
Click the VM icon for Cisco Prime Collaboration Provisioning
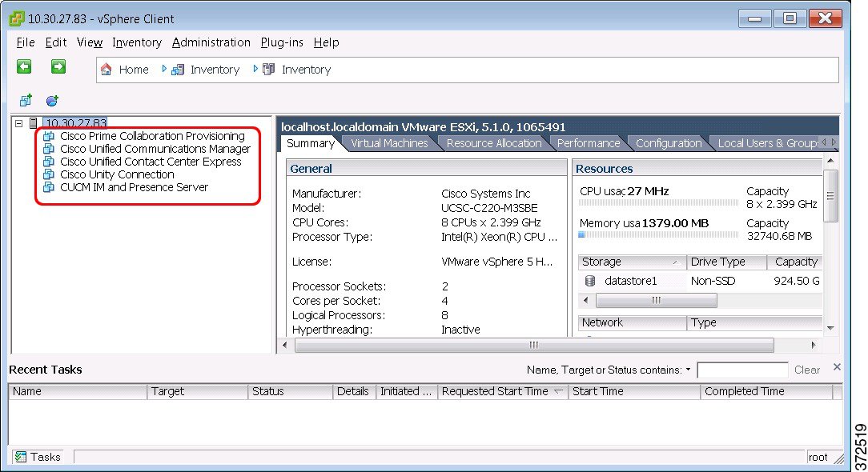pyautogui.click(x=49, y=136)
